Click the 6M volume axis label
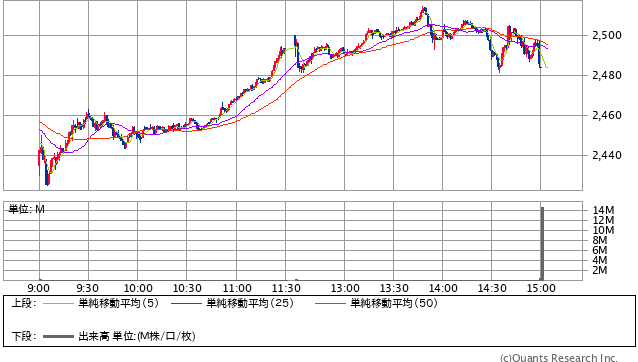This screenshot has width=638, height=362. click(x=600, y=250)
